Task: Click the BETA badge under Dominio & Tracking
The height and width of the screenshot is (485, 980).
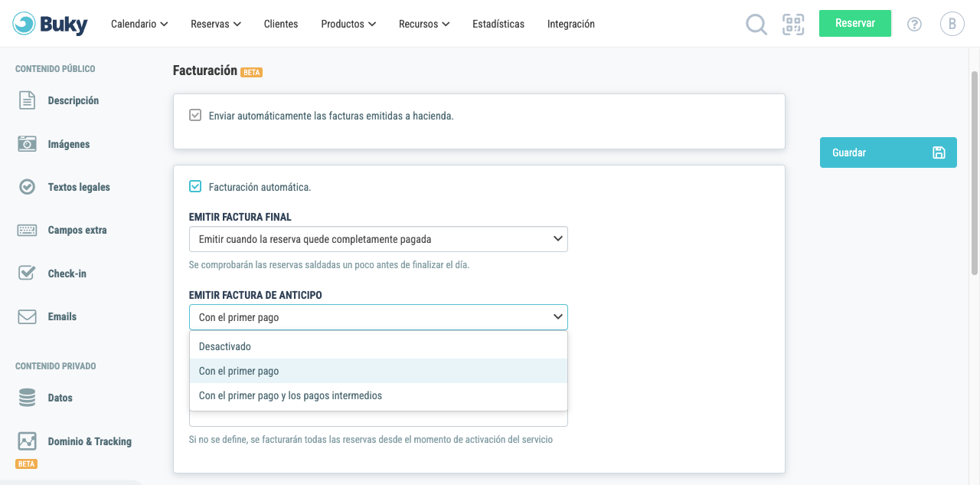Action: click(26, 464)
